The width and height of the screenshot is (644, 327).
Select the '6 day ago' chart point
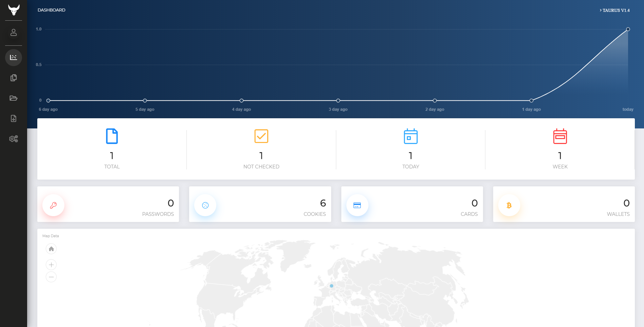(x=48, y=101)
